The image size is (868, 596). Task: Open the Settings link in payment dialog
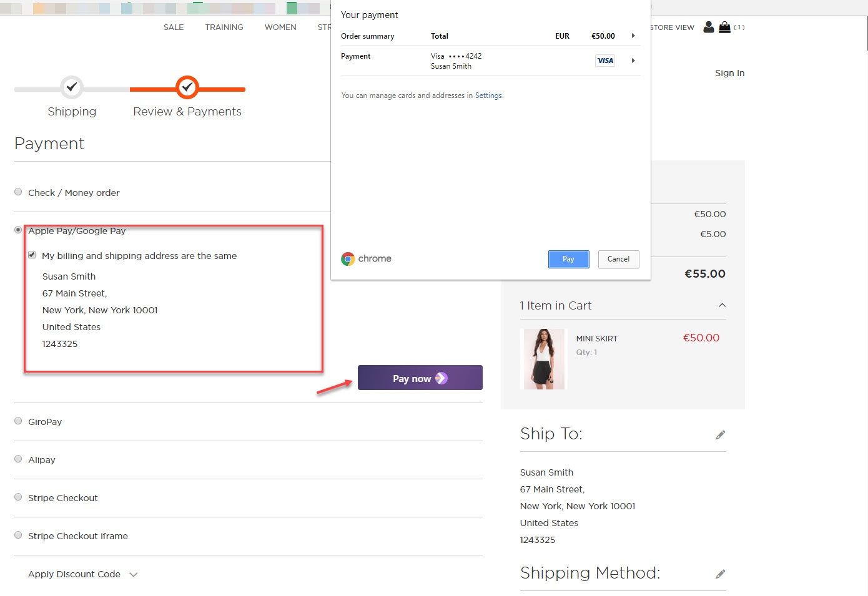pos(488,95)
